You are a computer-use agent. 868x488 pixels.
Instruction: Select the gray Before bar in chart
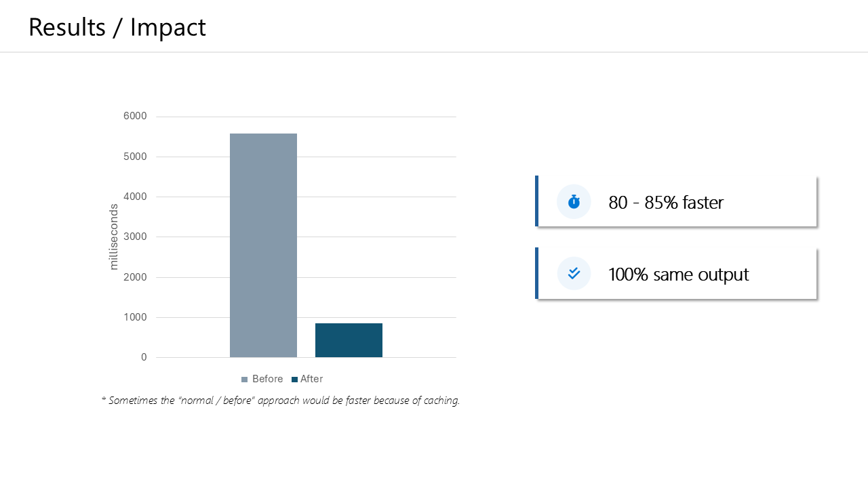tap(263, 245)
